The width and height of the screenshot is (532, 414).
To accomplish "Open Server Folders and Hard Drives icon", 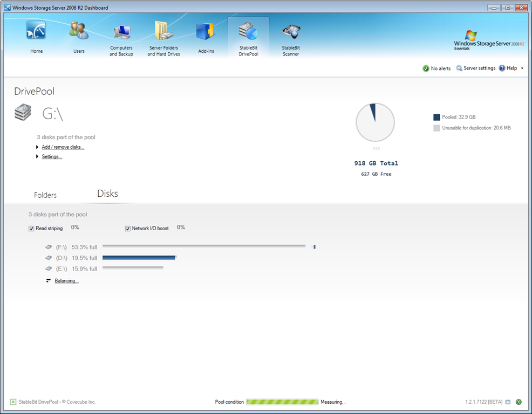I will (x=163, y=30).
